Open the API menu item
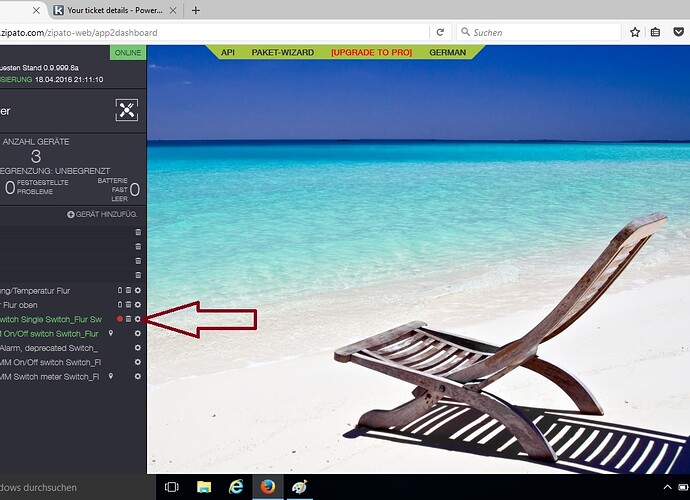Image resolution: width=690 pixels, height=500 pixels. click(x=228, y=52)
